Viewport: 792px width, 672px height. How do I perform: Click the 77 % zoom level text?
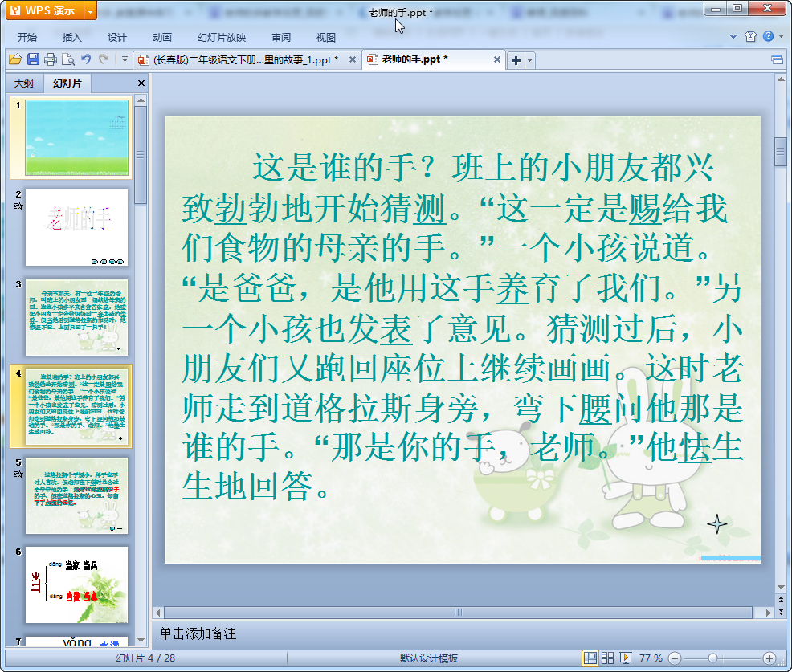[x=651, y=658]
